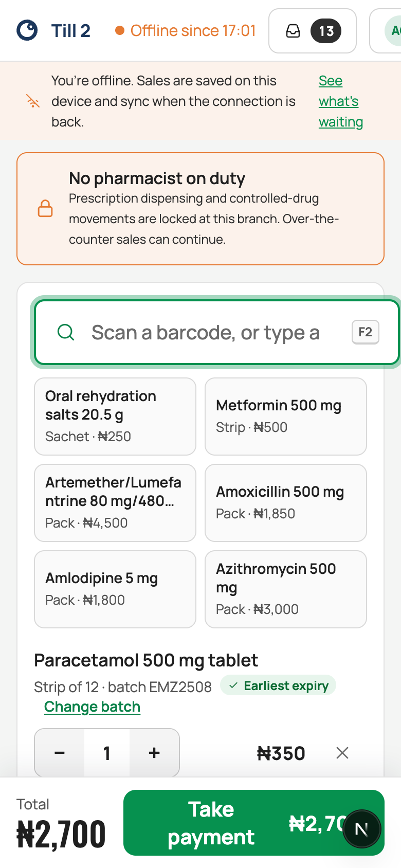Add Metformin 500 mg strip

pos(286,417)
